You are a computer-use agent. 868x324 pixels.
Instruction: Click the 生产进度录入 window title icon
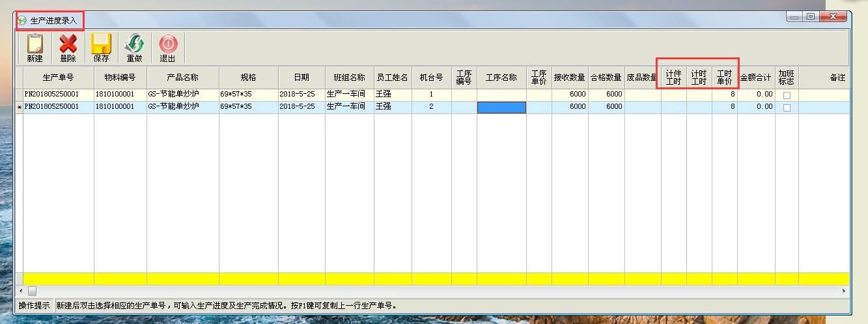pos(22,20)
